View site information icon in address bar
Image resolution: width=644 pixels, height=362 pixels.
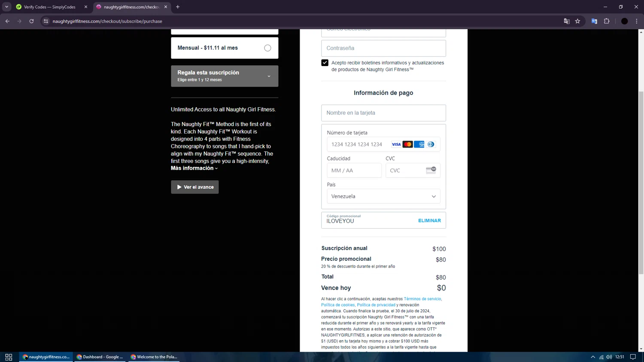click(x=46, y=21)
